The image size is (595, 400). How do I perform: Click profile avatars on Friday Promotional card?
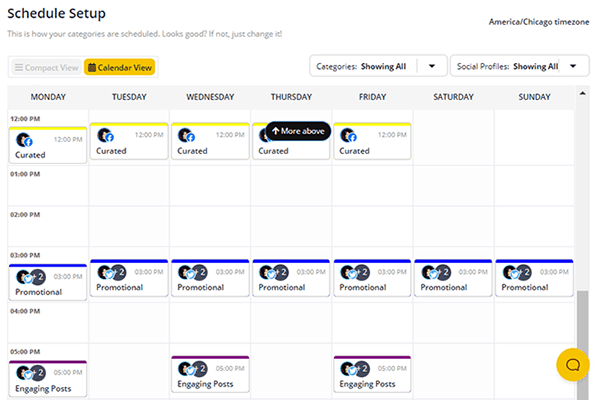click(355, 272)
